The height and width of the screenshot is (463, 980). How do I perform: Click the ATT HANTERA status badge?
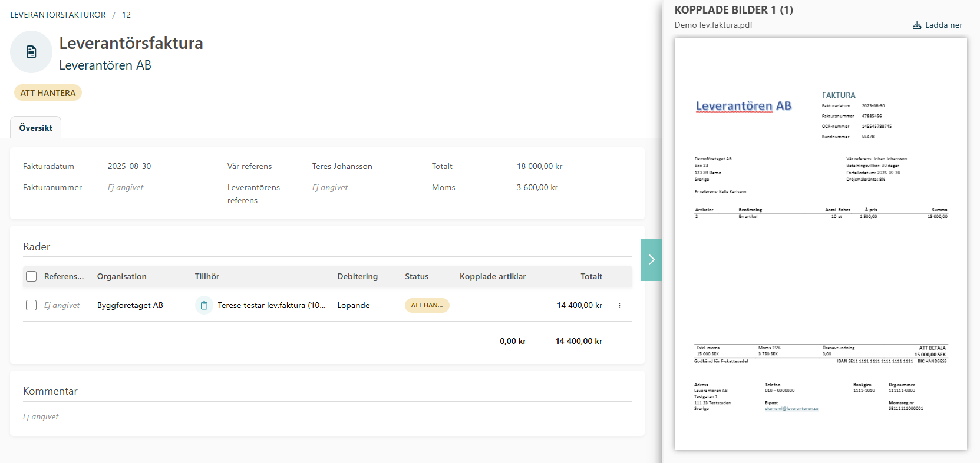48,93
